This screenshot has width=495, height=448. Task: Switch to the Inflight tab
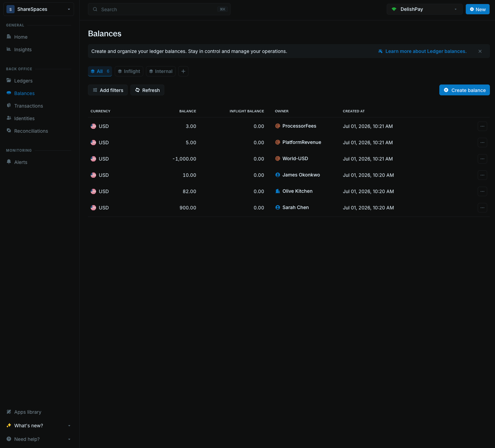click(x=129, y=71)
